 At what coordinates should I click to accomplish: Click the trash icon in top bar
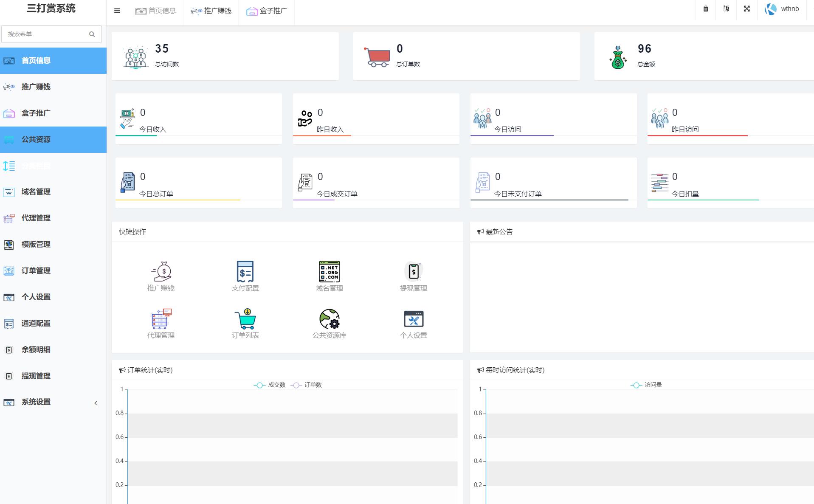706,9
